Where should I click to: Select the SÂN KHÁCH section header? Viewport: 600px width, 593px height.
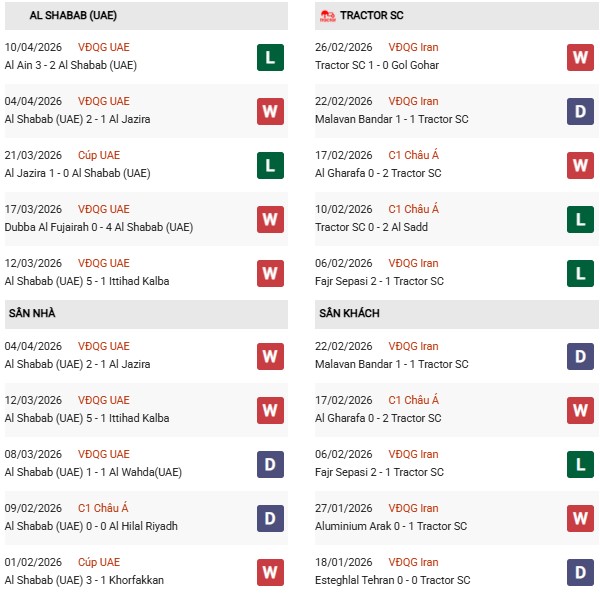point(349,314)
